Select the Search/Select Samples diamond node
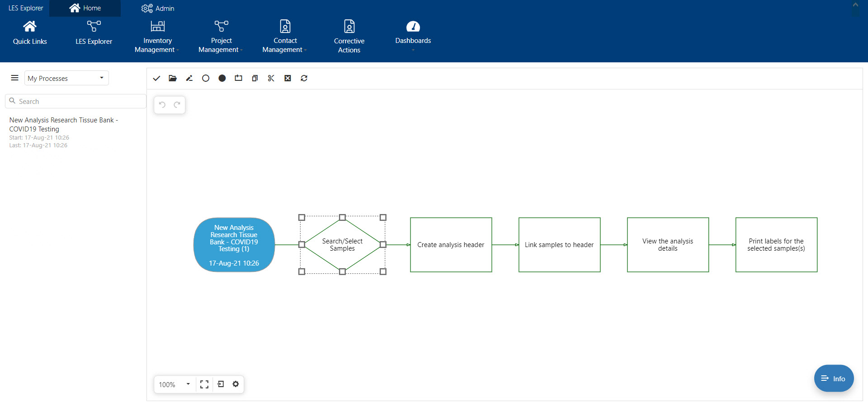The height and width of the screenshot is (402, 868). pyautogui.click(x=342, y=245)
